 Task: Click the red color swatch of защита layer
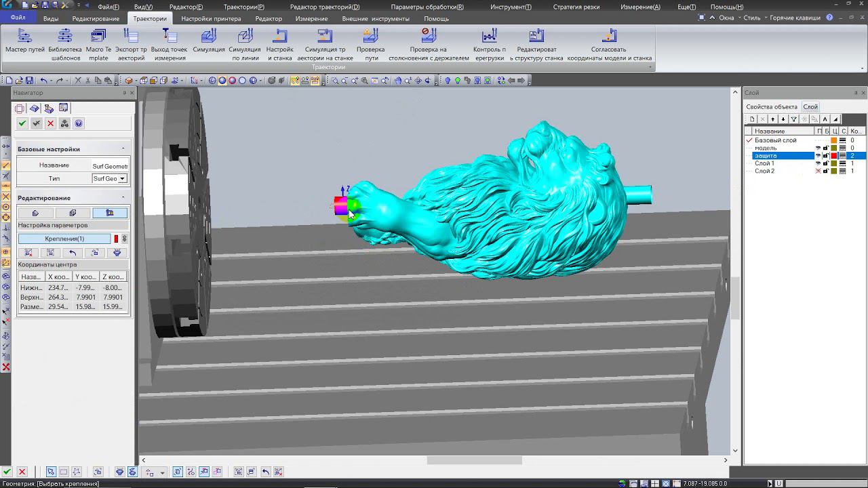pyautogui.click(x=834, y=156)
